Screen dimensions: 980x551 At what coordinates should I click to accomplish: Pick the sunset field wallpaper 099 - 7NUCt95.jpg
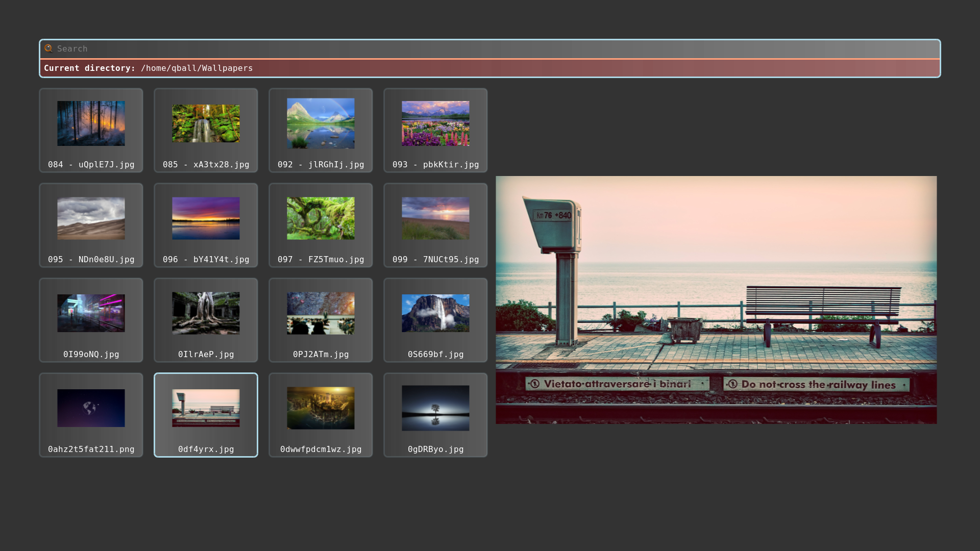click(x=435, y=226)
